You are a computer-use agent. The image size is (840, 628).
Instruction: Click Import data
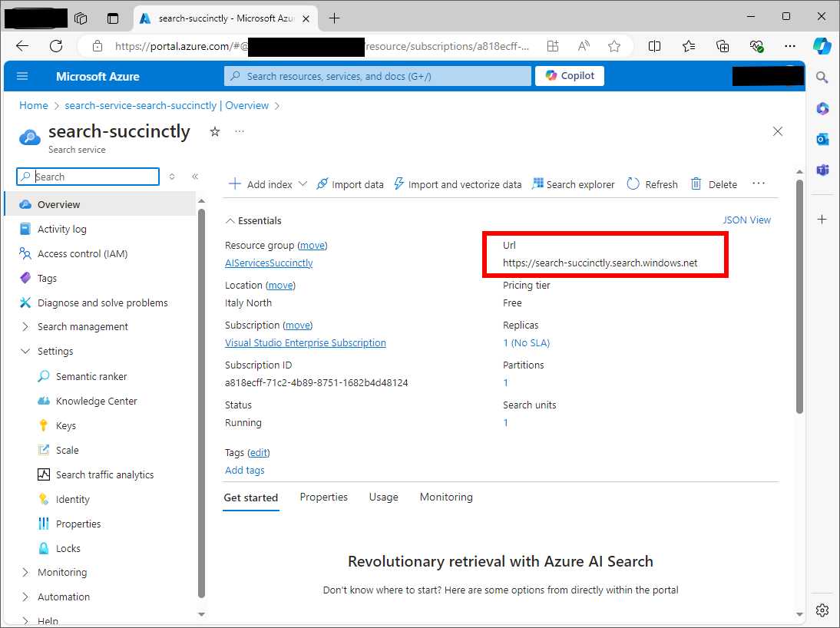click(350, 184)
